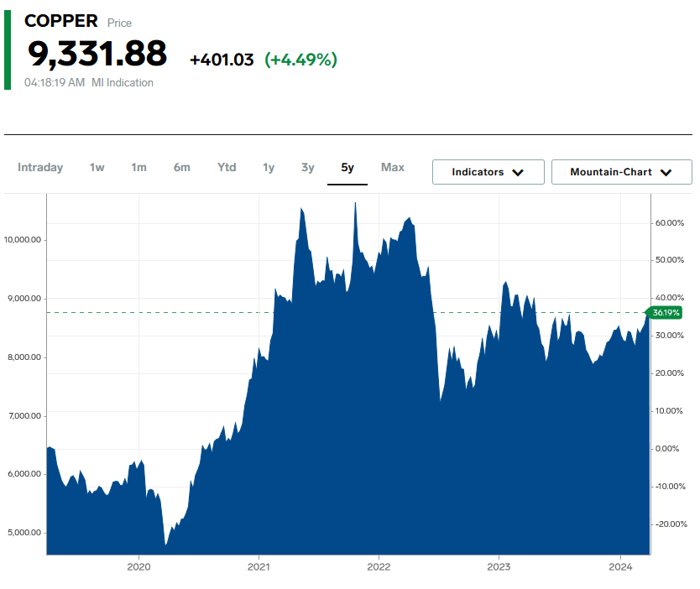Click the 2022 label on time axis

point(379,566)
